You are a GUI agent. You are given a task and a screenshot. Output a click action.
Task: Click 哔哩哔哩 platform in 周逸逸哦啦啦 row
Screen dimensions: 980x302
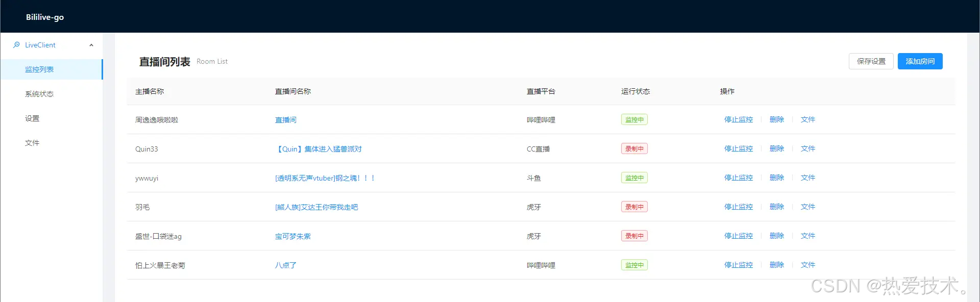[x=541, y=120]
